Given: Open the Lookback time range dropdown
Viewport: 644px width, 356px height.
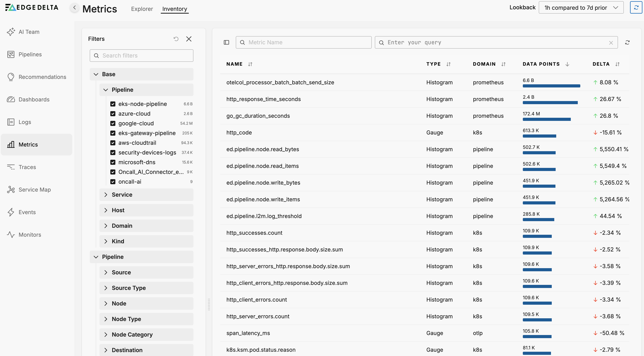Looking at the screenshot, I should [581, 8].
